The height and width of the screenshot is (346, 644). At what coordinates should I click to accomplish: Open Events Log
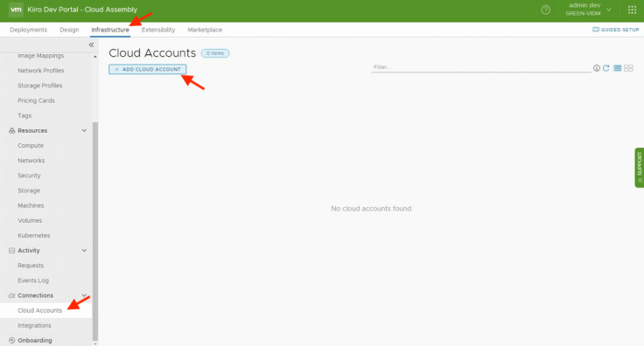(33, 280)
